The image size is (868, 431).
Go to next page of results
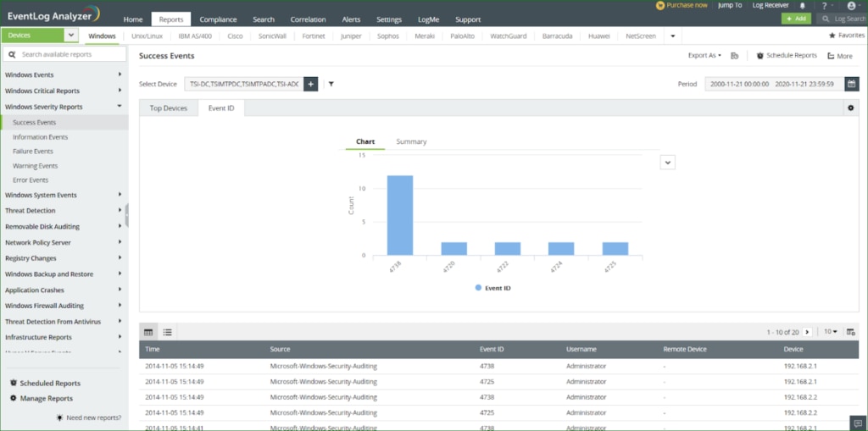[807, 332]
